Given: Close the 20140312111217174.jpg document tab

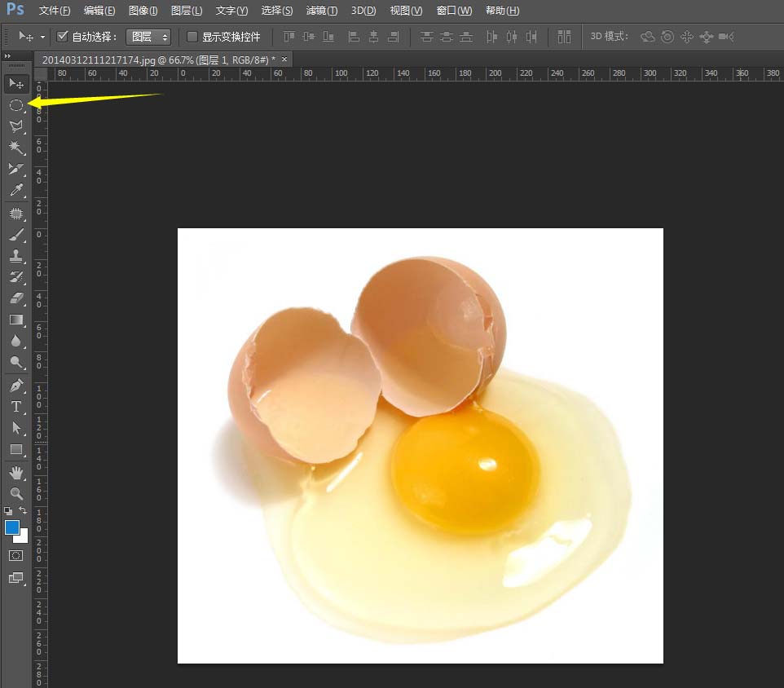Looking at the screenshot, I should pyautogui.click(x=284, y=60).
